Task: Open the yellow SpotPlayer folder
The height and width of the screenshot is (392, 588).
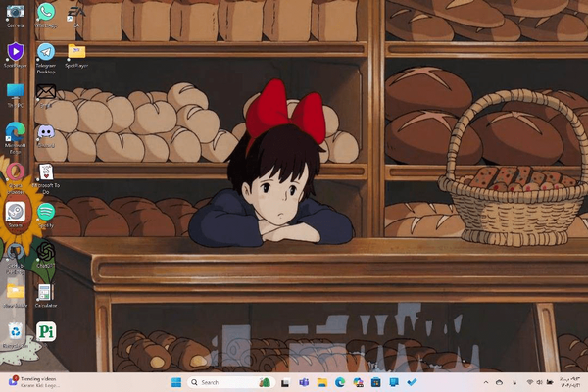Action: pyautogui.click(x=76, y=55)
